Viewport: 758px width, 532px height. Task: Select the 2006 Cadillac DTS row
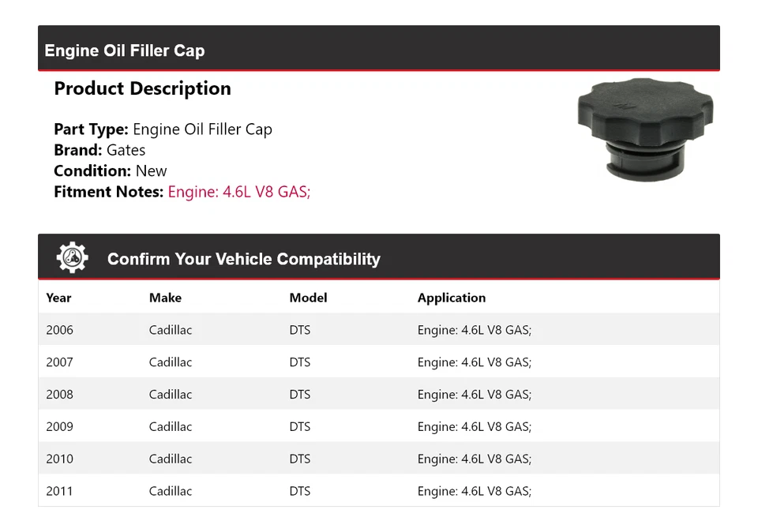(378, 330)
